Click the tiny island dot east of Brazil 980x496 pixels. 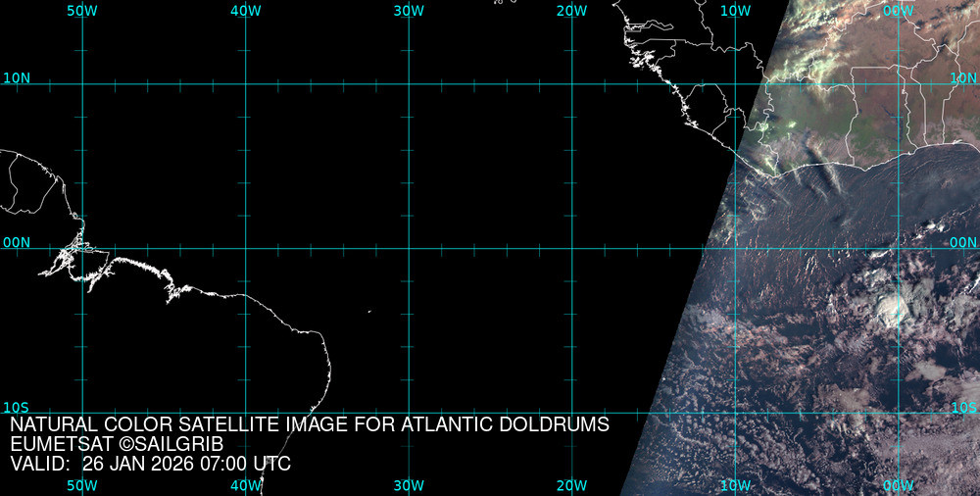[369, 312]
